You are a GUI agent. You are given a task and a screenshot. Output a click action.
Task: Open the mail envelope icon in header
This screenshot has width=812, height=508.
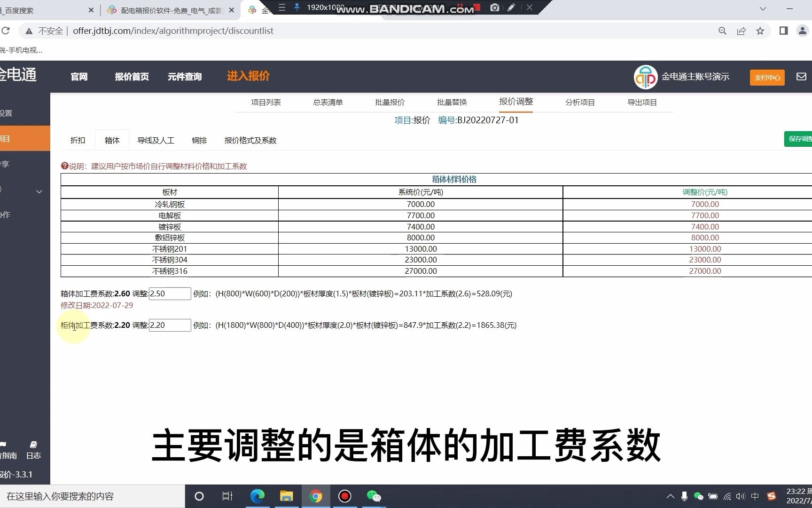802,76
